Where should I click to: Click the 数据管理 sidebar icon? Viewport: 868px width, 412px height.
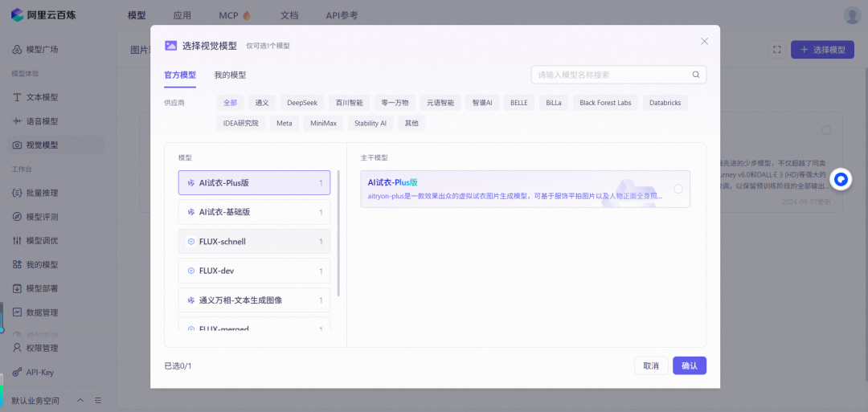[17, 312]
